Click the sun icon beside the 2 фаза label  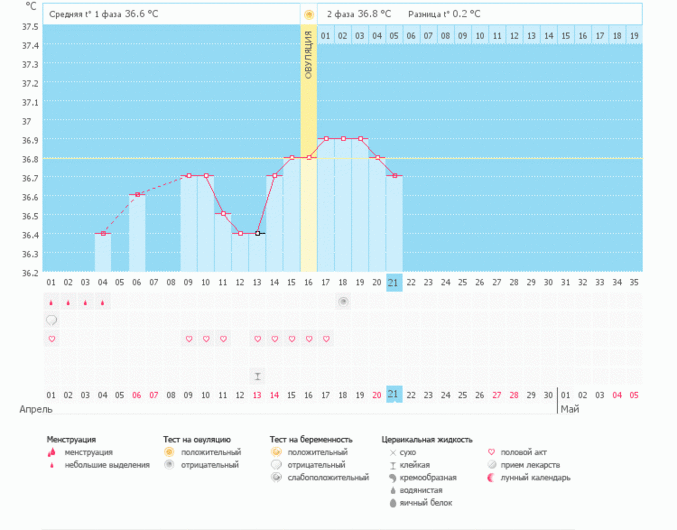click(309, 14)
